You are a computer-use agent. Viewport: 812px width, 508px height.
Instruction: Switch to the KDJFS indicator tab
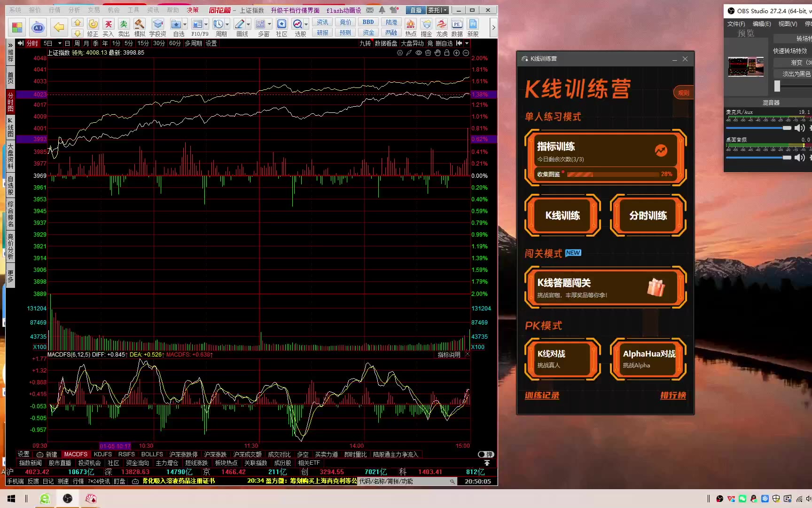(102, 454)
